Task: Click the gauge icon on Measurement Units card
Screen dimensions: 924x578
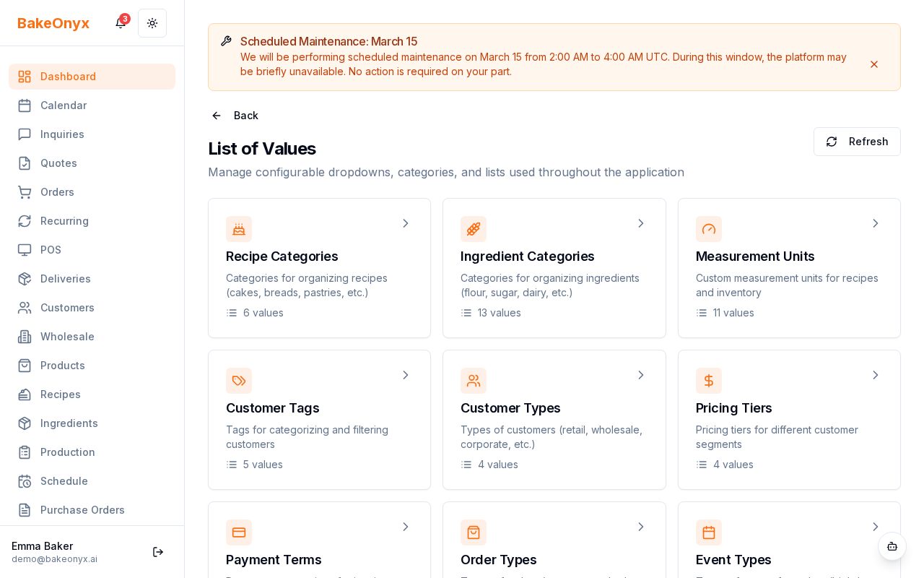Action: pyautogui.click(x=709, y=229)
